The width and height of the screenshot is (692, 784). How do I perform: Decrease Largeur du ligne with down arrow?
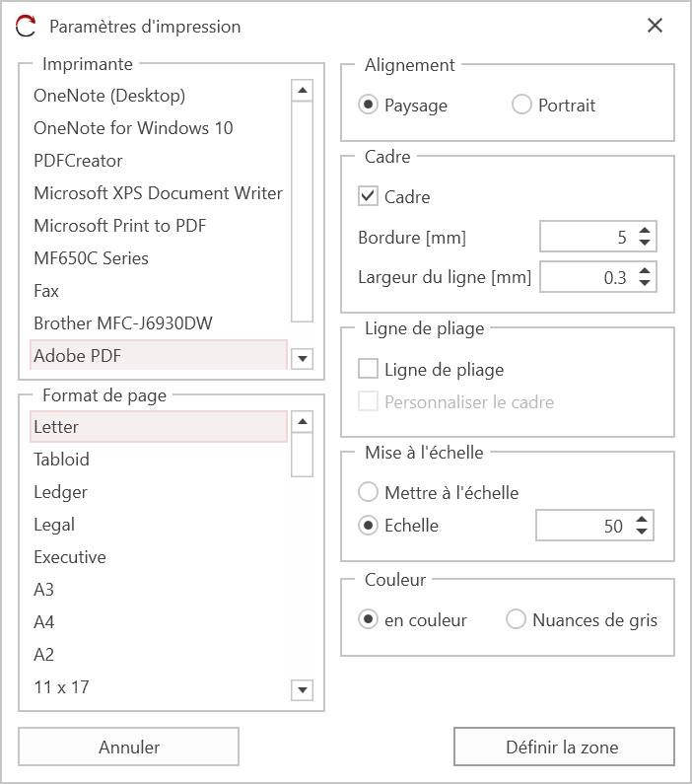click(644, 283)
